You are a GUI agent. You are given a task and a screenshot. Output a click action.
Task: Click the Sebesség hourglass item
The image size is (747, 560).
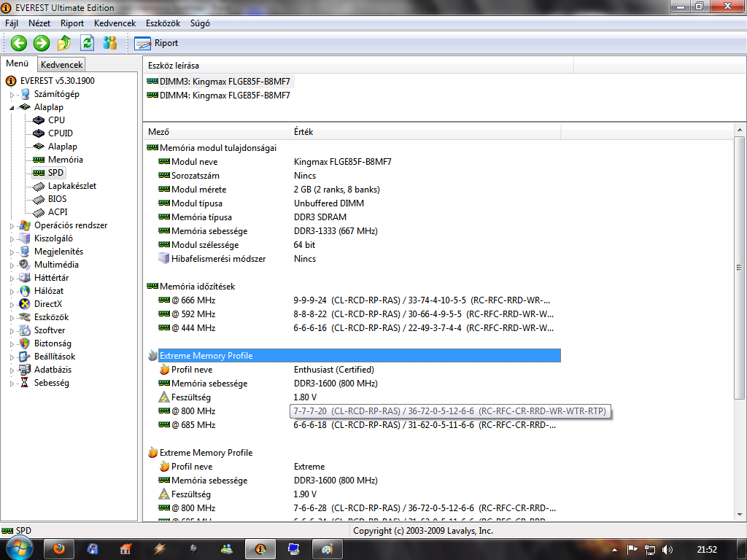coord(52,383)
